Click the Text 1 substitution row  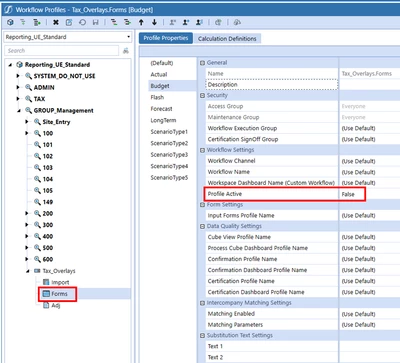click(x=303, y=346)
